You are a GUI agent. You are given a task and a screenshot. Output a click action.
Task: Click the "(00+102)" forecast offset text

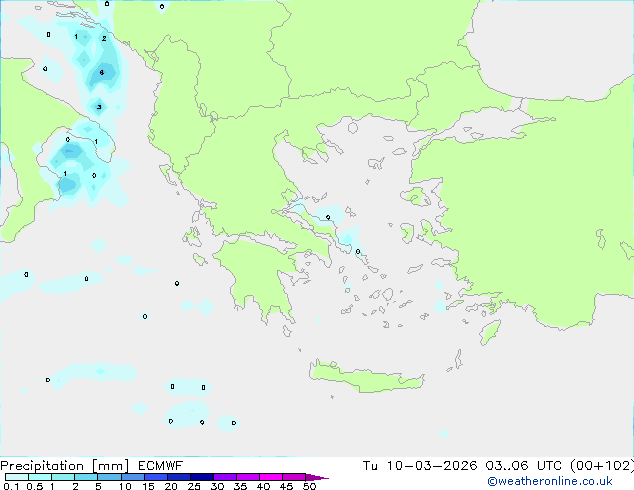602,466
